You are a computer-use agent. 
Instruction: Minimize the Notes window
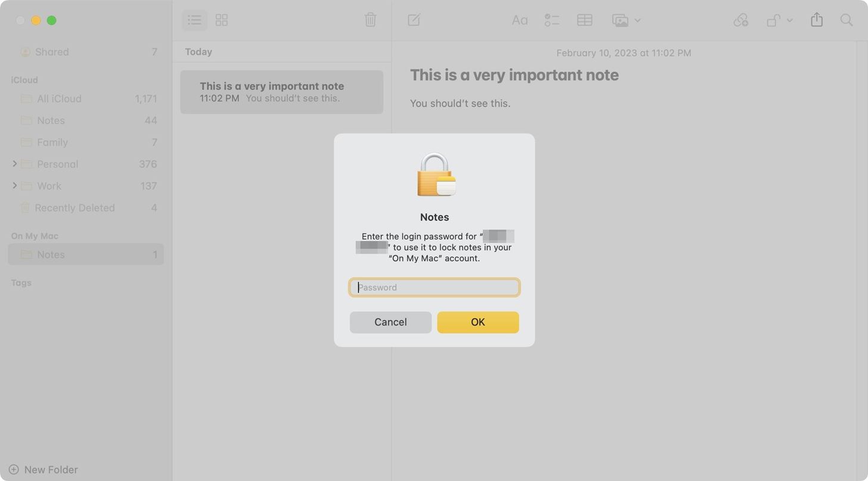point(36,20)
